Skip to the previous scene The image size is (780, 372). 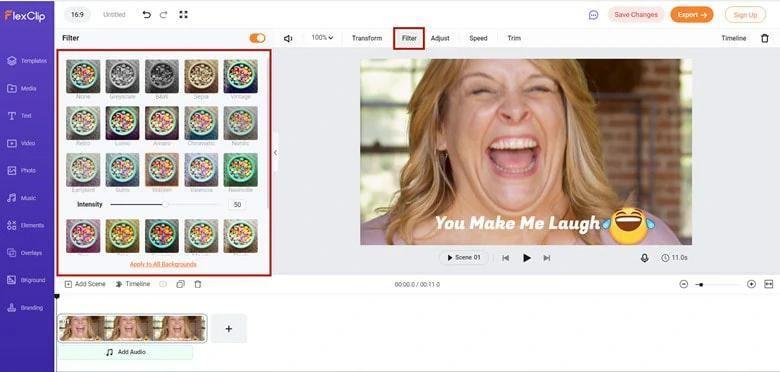[505, 258]
